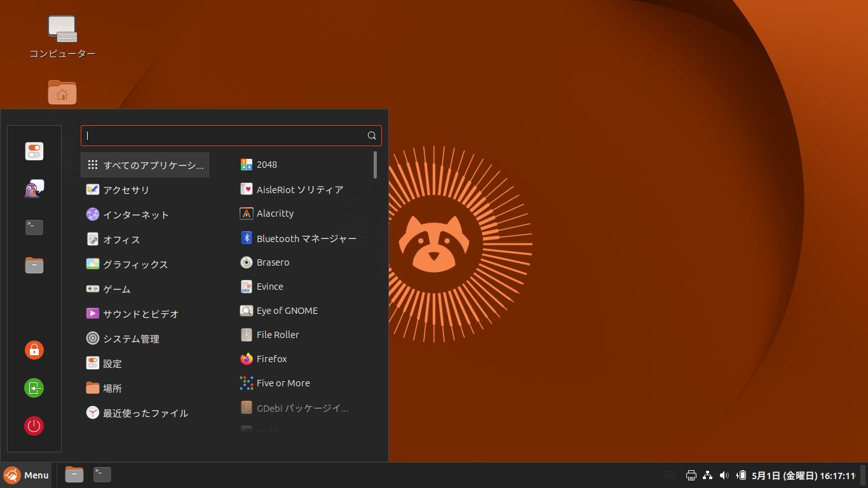Viewport: 868px width, 488px height.
Task: Open Terminal from the menu favorites sidebar
Action: click(x=34, y=227)
